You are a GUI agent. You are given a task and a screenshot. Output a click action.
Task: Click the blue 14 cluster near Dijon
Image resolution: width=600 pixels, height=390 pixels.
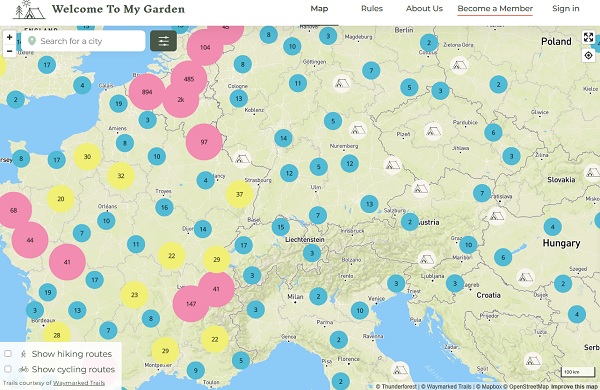point(203,229)
